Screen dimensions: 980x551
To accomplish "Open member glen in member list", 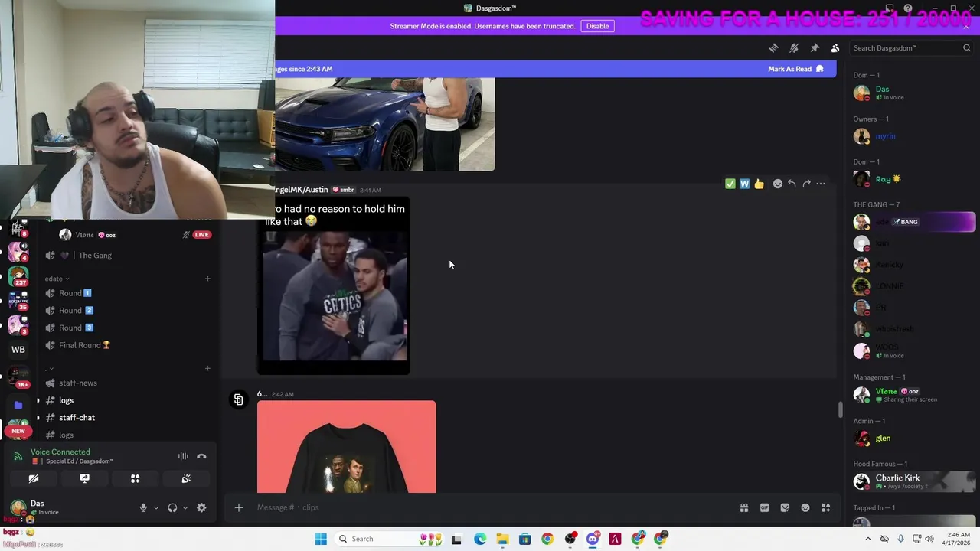I will point(883,439).
